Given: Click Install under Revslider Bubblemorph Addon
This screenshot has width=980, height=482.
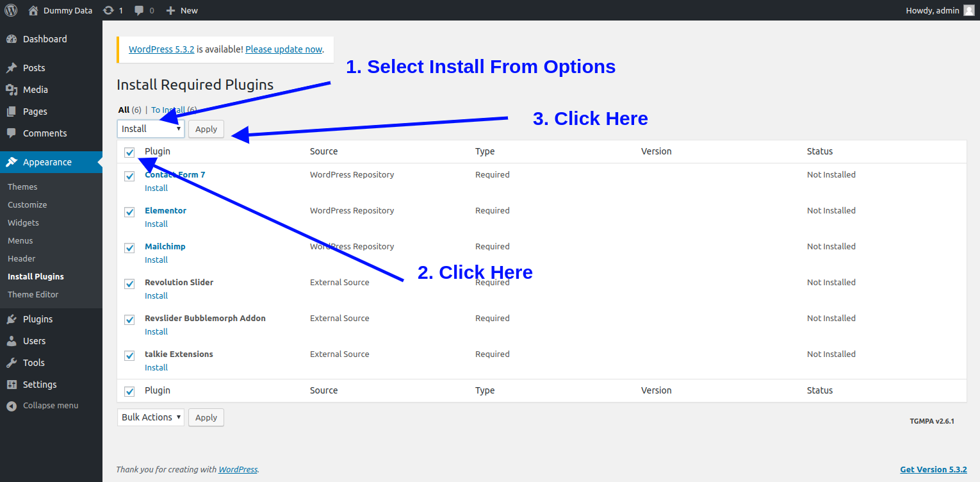Looking at the screenshot, I should tap(156, 332).
